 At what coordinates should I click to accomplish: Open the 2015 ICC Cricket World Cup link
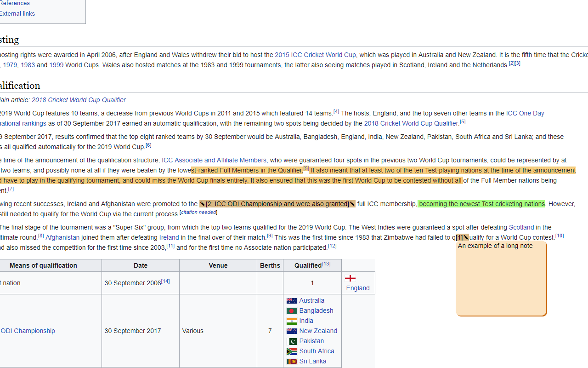[316, 55]
